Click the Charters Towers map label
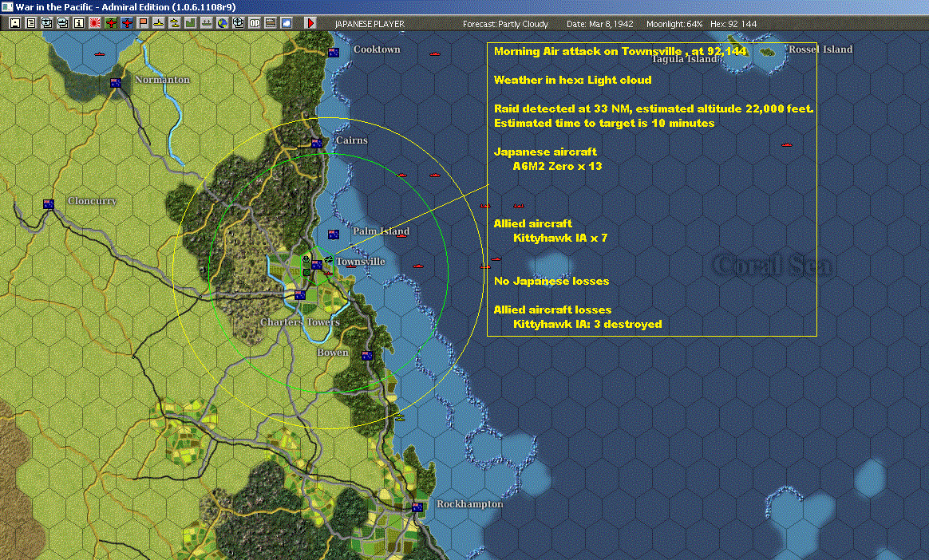The width and height of the screenshot is (929, 560). 300,322
